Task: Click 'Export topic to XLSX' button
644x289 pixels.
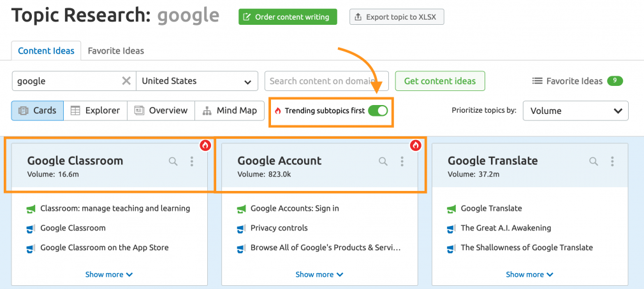Action: [397, 17]
